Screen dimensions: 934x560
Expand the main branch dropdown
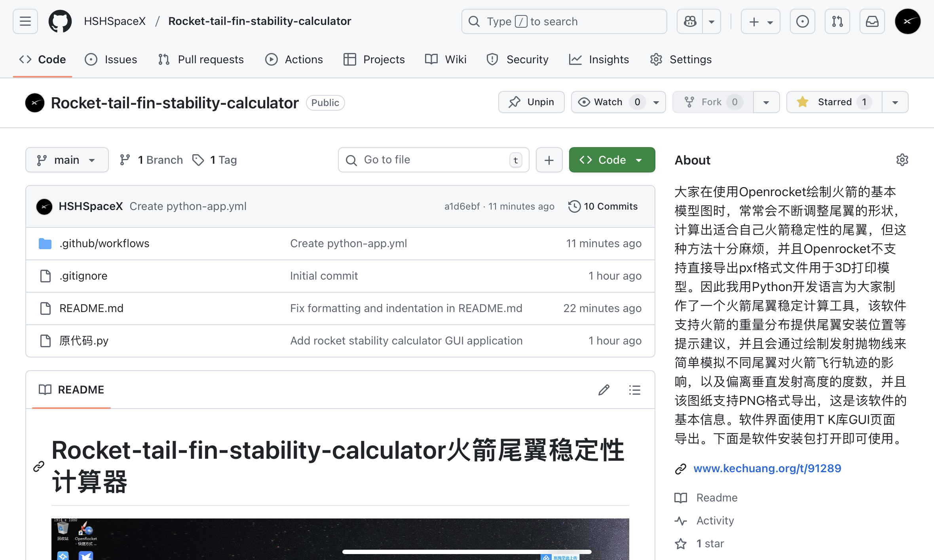click(67, 160)
